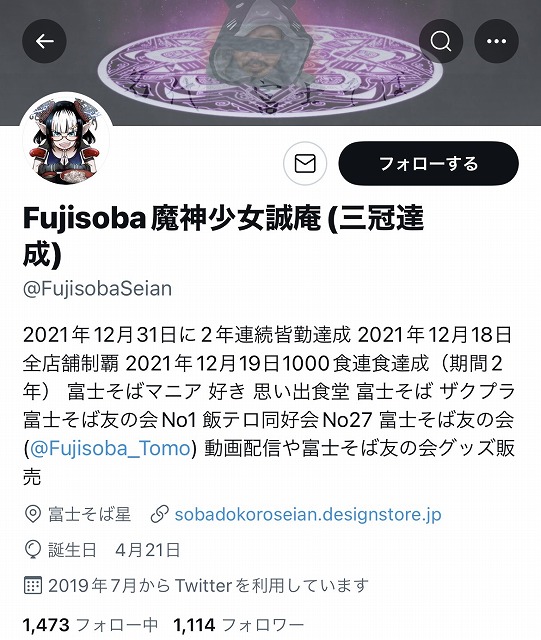The height and width of the screenshot is (640, 541).
Task: Open the three-dot more options menu
Action: click(496, 41)
